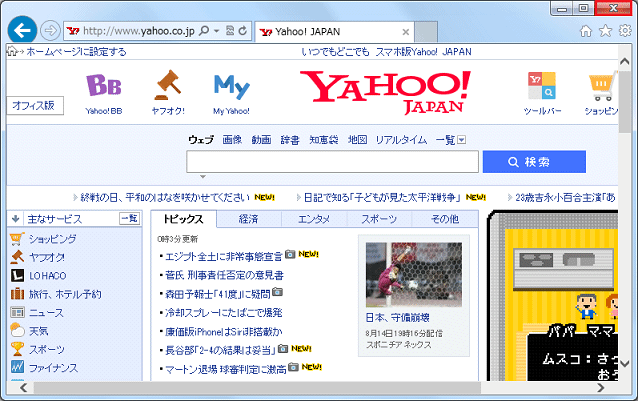The height and width of the screenshot is (401, 638).
Task: Open 菅氏 刑事責任否定の意見書 headline
Action: click(x=224, y=275)
